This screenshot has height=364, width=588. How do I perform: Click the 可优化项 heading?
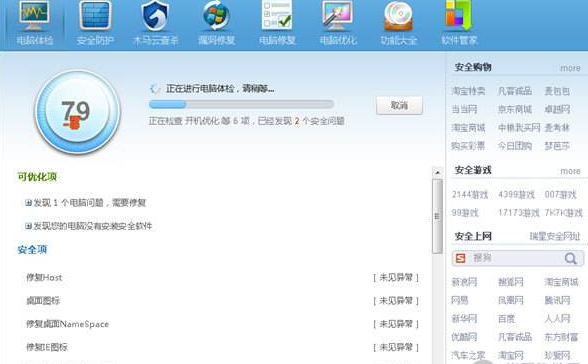tap(37, 177)
